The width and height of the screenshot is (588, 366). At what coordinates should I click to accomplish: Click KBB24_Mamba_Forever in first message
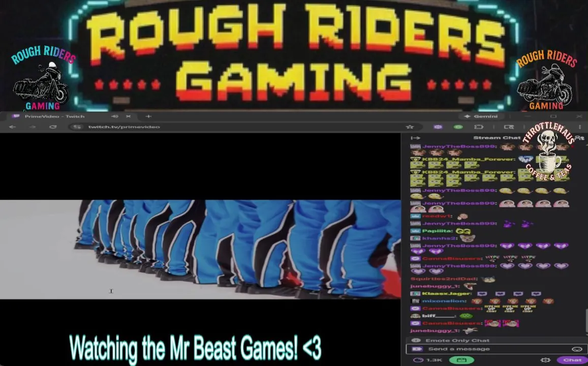click(469, 159)
